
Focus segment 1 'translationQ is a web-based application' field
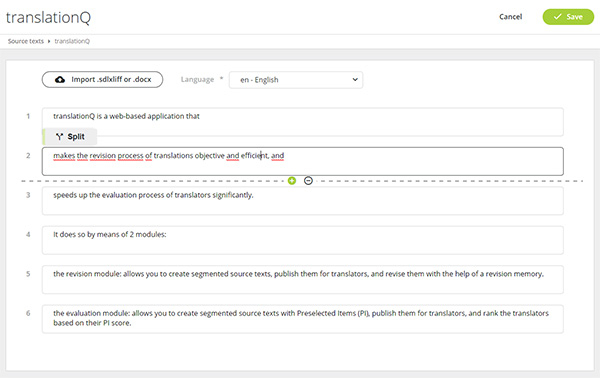(x=303, y=122)
